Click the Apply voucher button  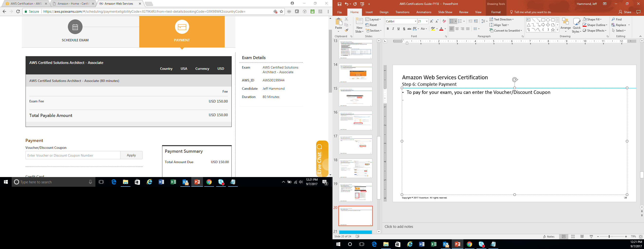click(x=131, y=155)
